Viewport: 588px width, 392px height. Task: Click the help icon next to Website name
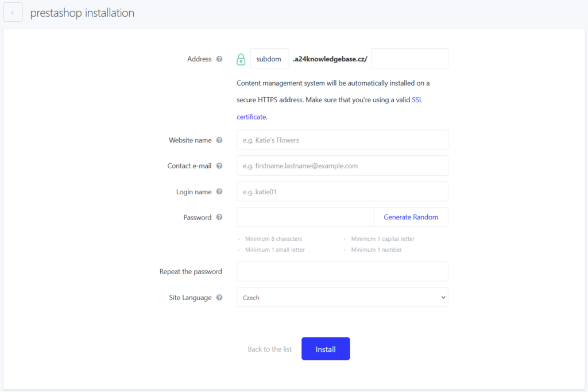(219, 140)
